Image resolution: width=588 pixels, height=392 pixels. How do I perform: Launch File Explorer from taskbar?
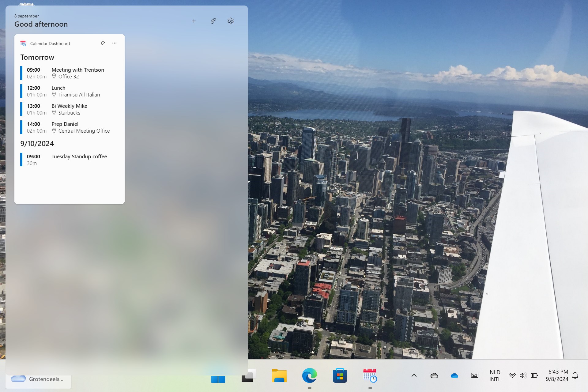pos(279,376)
